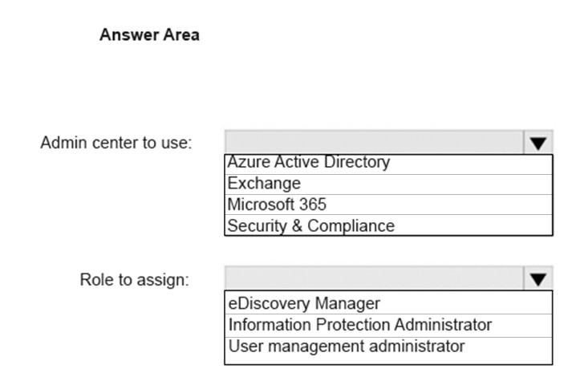Image resolution: width=588 pixels, height=381 pixels.
Task: Click the Role to assign gray selection field
Action: [x=374, y=278]
